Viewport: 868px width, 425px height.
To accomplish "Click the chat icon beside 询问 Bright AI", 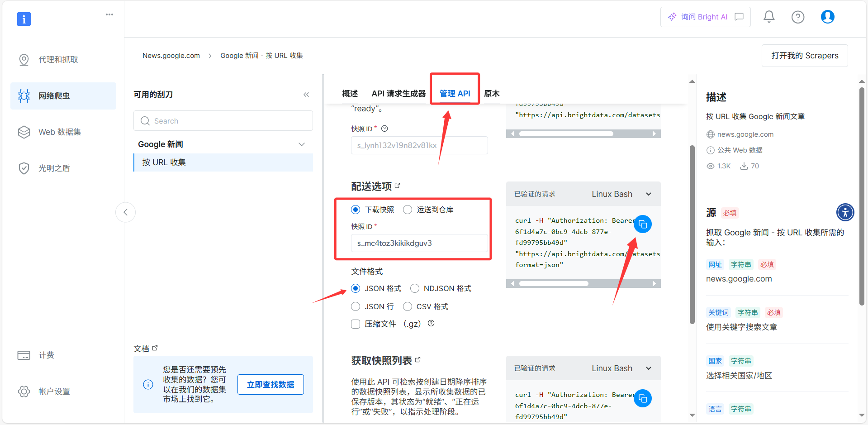I will point(739,17).
